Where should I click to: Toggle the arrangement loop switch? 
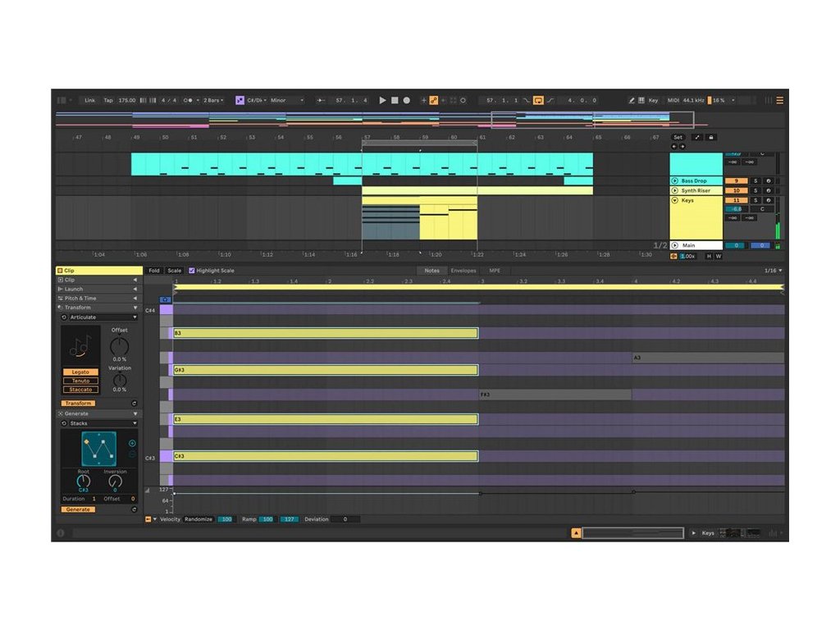pyautogui.click(x=538, y=100)
